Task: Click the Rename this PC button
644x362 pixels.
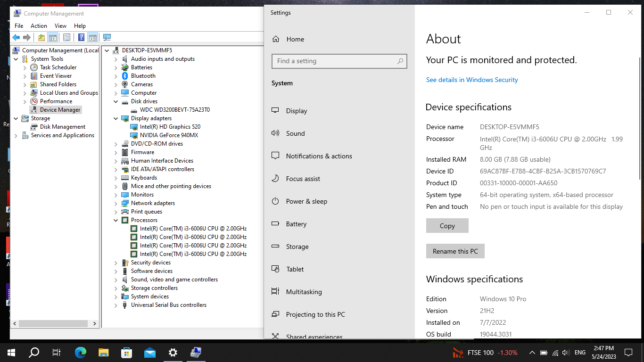Action: click(455, 251)
